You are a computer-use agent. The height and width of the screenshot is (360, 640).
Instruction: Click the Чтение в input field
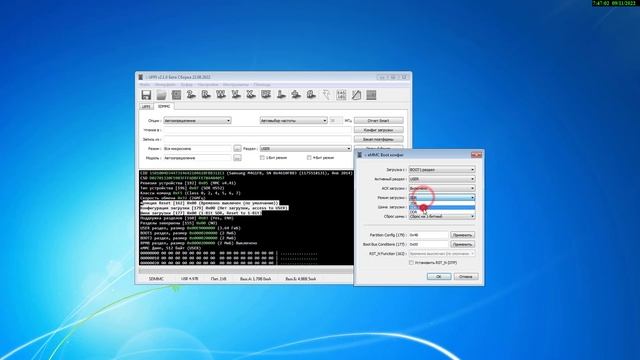pyautogui.click(x=257, y=130)
